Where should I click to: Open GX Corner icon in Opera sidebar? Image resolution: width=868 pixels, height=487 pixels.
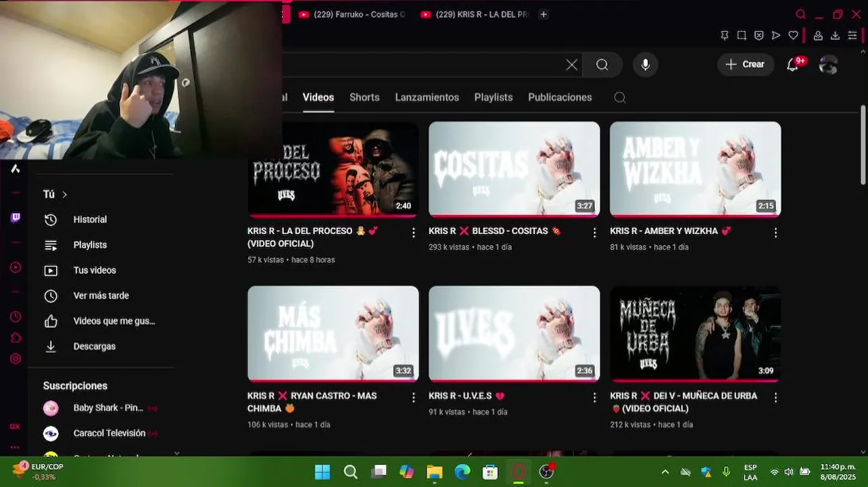click(x=15, y=426)
